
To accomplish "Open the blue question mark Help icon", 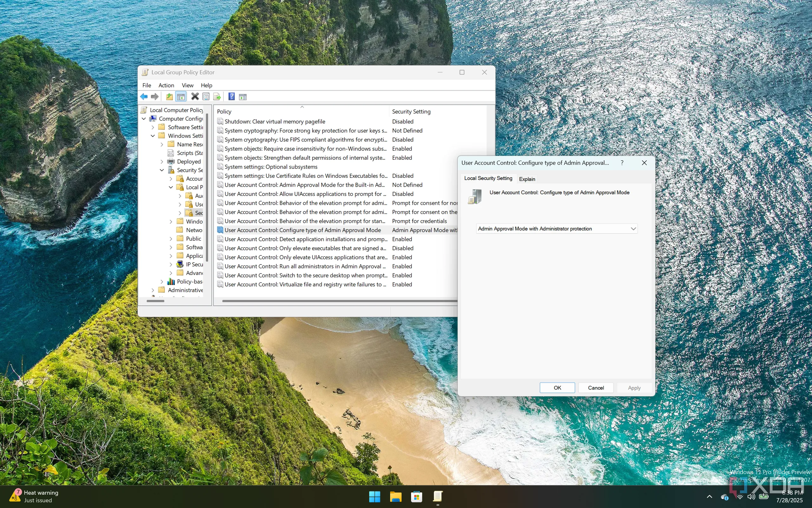I will 232,97.
